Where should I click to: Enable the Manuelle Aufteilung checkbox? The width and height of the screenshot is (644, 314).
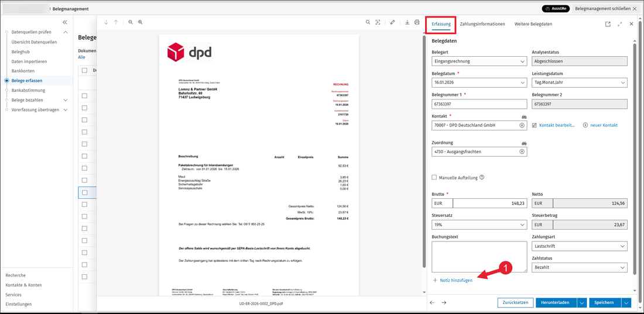click(434, 178)
